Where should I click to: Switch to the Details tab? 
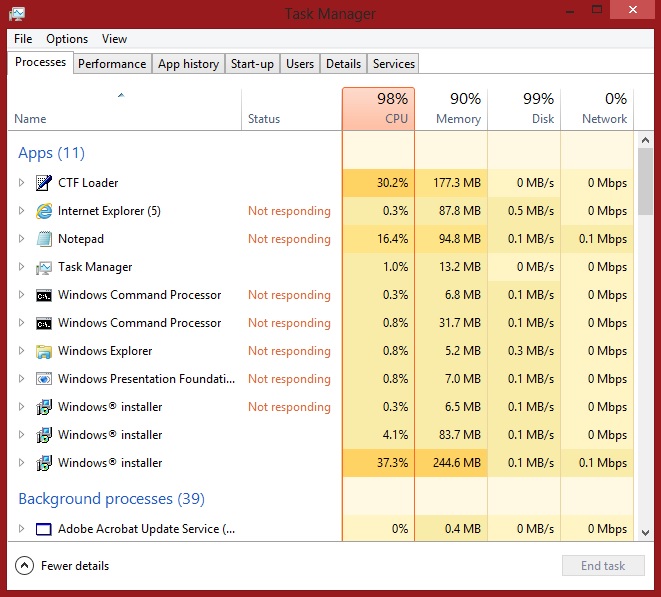[x=344, y=64]
